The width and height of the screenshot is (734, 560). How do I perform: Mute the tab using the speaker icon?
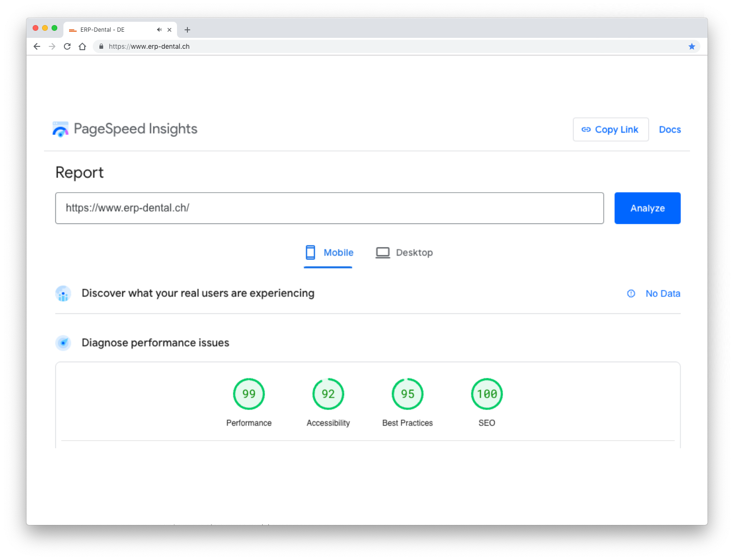159,29
